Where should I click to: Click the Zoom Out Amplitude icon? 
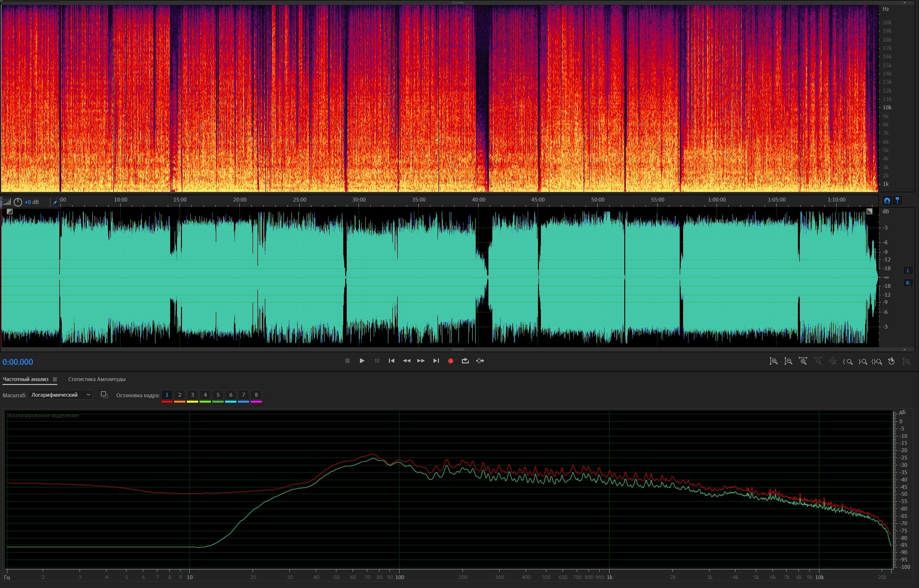(x=788, y=361)
